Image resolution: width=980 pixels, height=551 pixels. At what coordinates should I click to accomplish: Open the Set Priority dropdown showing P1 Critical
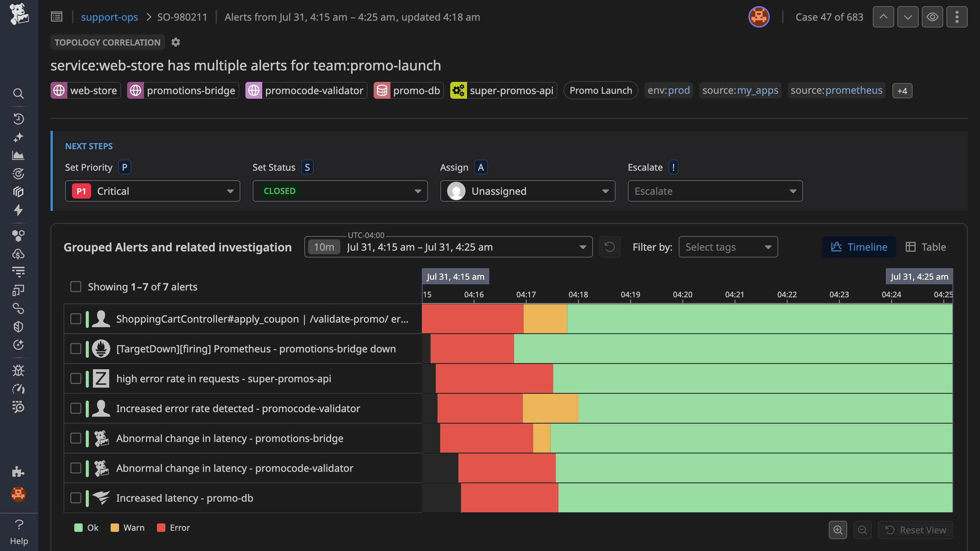click(x=152, y=191)
